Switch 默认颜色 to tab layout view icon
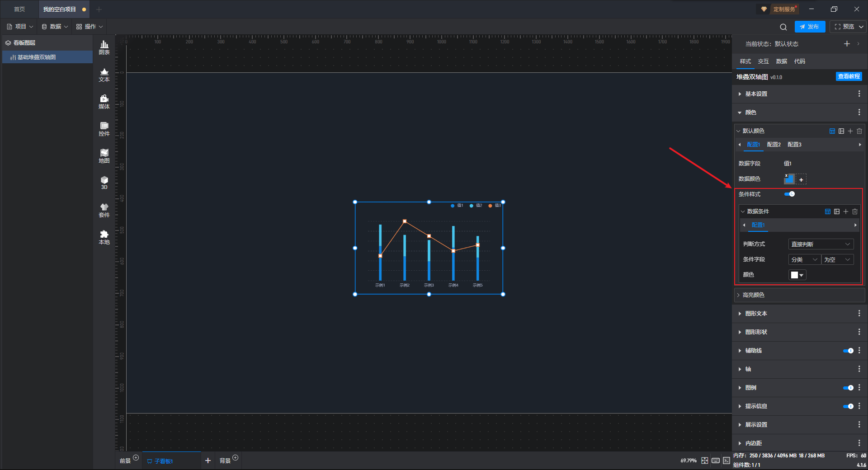 click(832, 131)
